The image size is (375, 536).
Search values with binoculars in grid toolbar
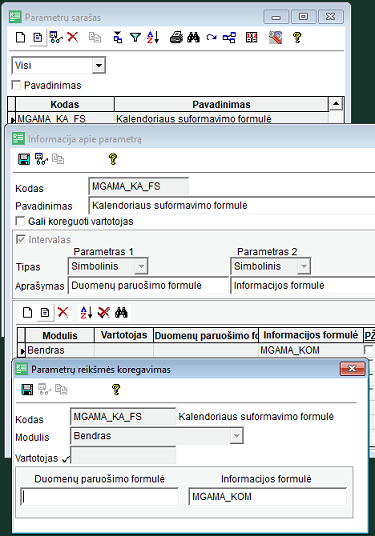pyautogui.click(x=121, y=312)
